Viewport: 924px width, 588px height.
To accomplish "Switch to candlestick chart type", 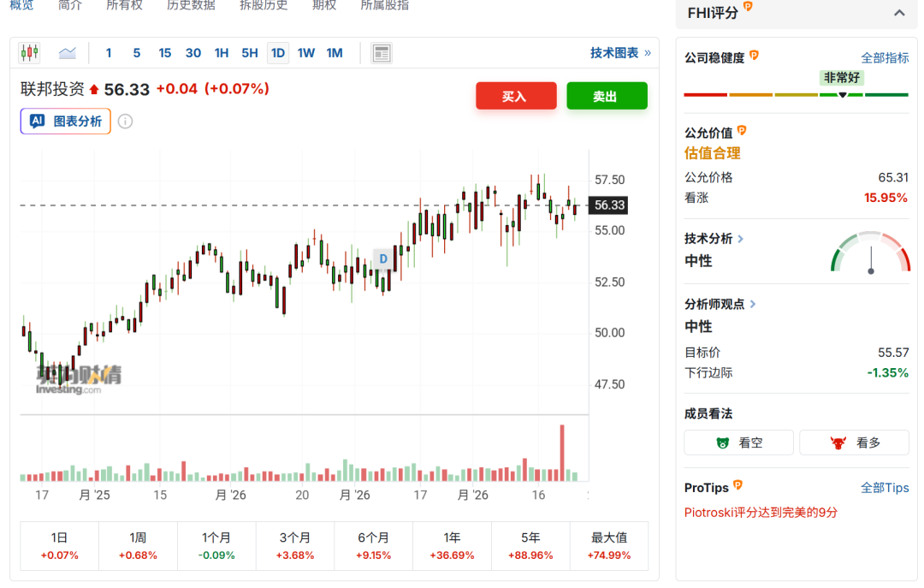I will pos(30,53).
